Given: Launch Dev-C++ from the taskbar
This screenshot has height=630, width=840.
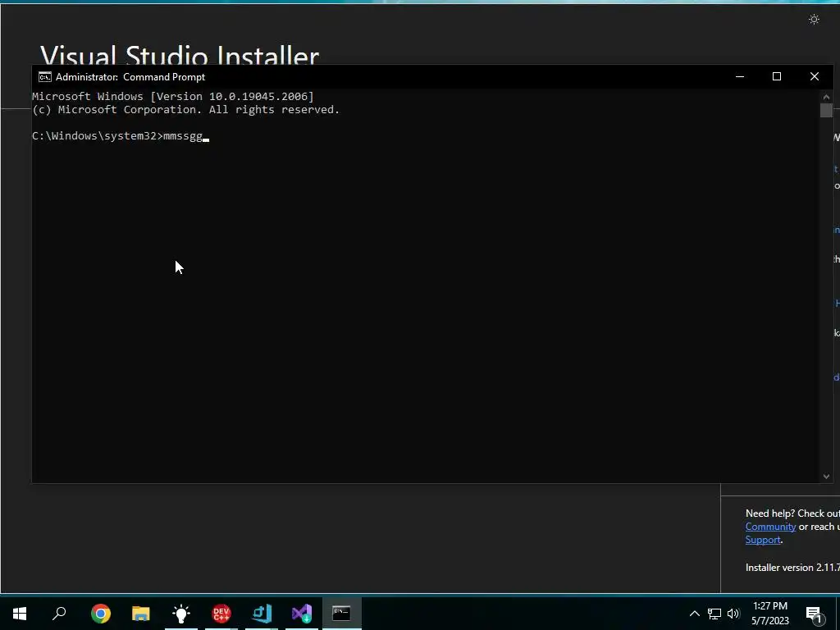Looking at the screenshot, I should 221,614.
